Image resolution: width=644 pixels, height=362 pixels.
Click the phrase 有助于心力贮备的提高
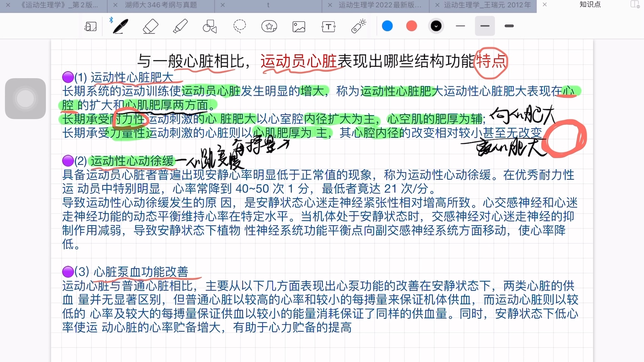click(292, 327)
